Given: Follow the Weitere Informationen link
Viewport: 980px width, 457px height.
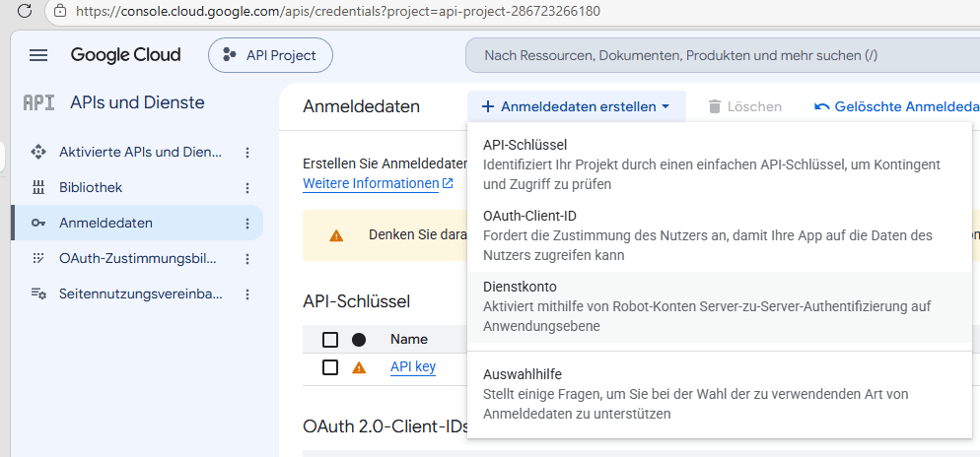Looking at the screenshot, I should click(x=371, y=183).
